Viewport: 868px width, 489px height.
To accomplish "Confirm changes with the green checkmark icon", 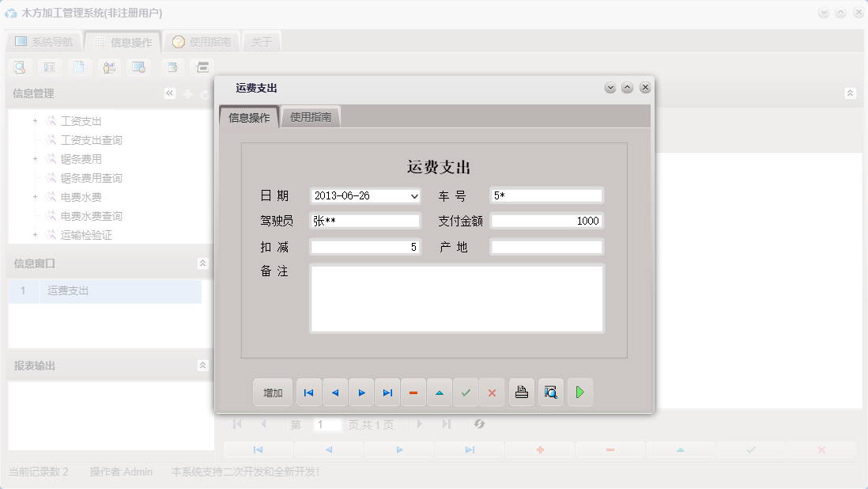I will click(466, 392).
